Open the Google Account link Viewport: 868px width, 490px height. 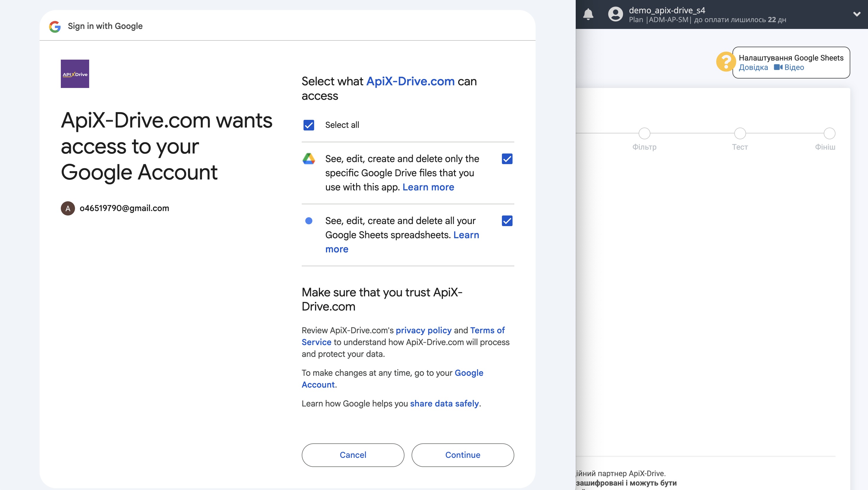point(469,373)
